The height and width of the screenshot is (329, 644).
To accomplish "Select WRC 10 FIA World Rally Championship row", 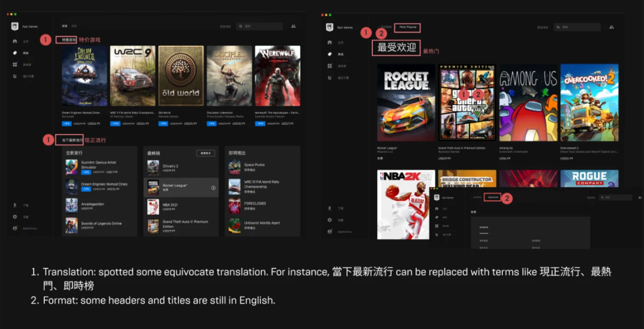I will pos(263,186).
